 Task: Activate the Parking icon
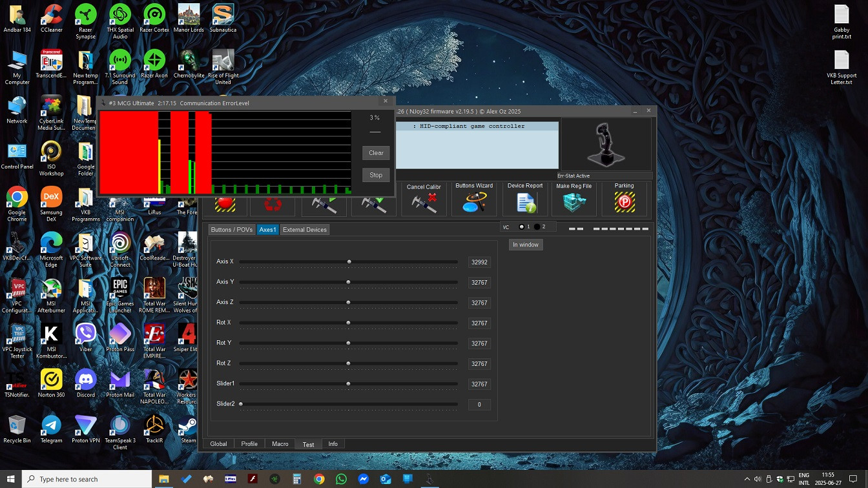[624, 203]
